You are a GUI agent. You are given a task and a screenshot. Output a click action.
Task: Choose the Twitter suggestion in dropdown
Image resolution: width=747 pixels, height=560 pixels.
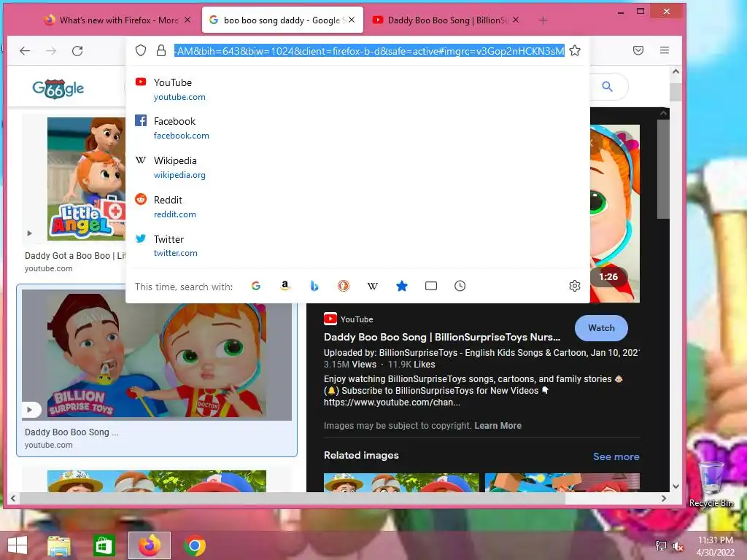coord(357,246)
